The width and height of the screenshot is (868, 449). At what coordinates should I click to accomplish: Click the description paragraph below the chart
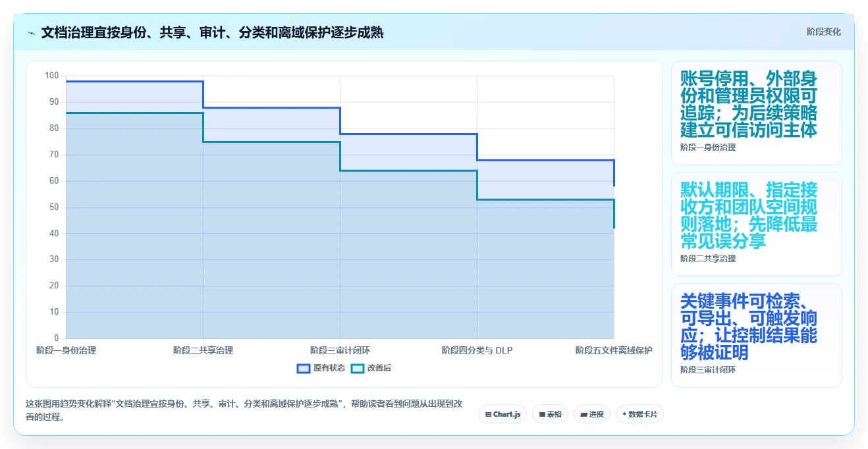244,410
